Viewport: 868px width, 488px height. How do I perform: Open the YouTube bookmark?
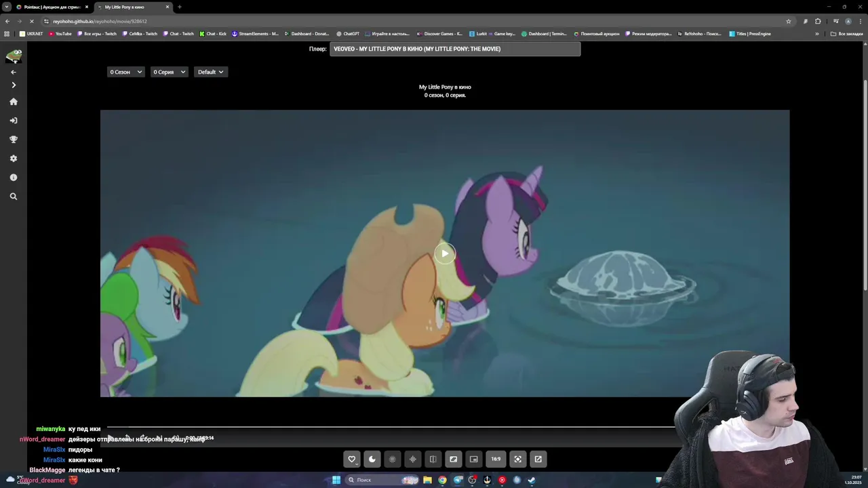click(x=60, y=34)
